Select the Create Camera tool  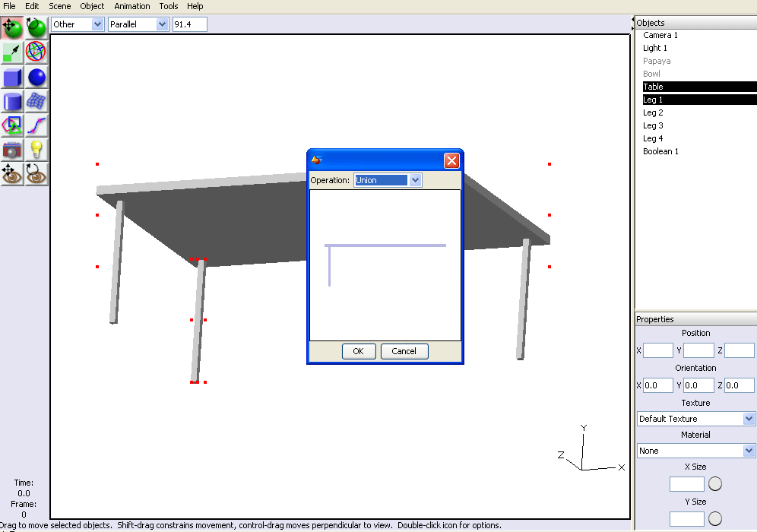[x=12, y=150]
